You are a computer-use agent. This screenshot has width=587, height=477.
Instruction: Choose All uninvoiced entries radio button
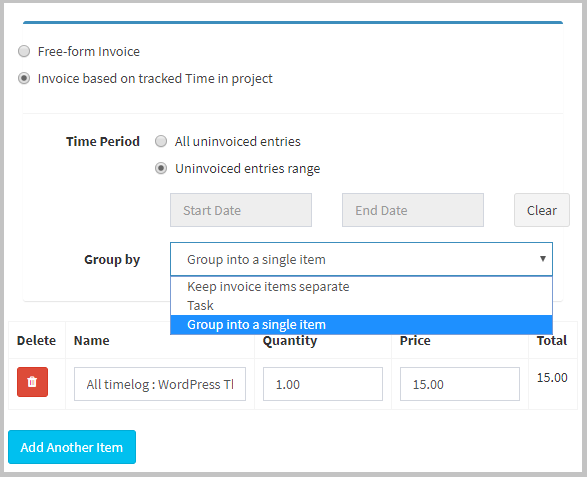tap(161, 141)
